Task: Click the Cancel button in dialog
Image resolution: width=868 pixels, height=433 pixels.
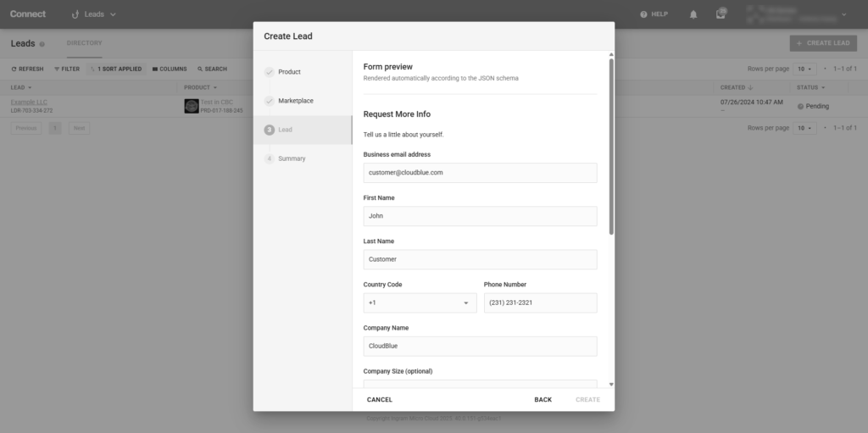Action: pyautogui.click(x=380, y=399)
